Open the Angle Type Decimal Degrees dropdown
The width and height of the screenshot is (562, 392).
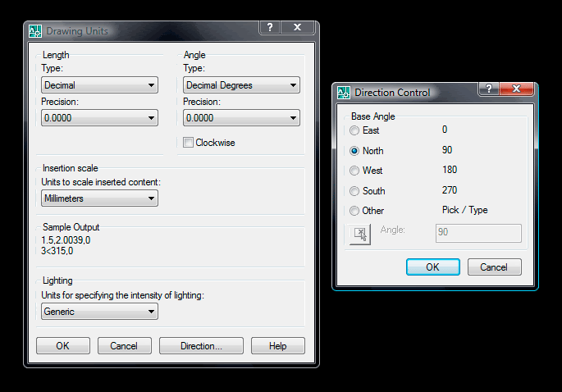point(241,85)
